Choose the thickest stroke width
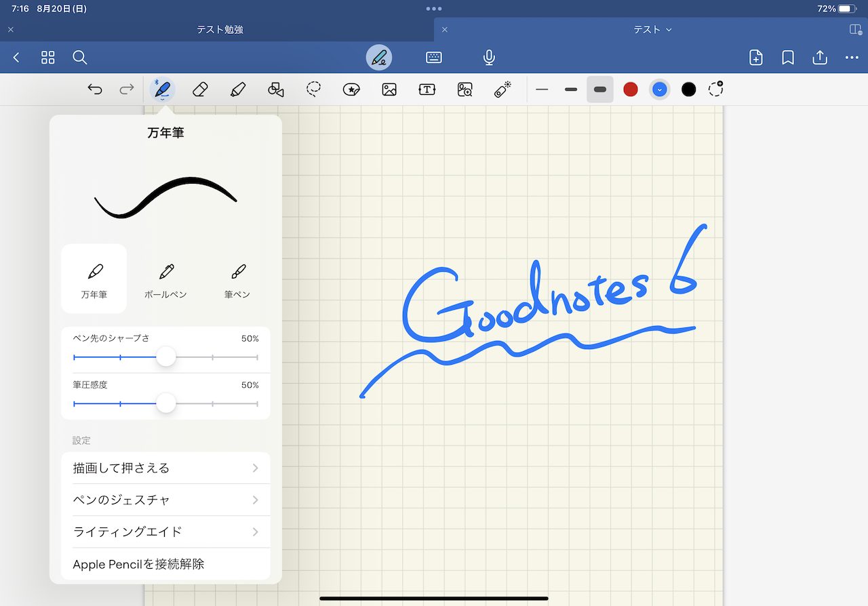 click(x=600, y=89)
